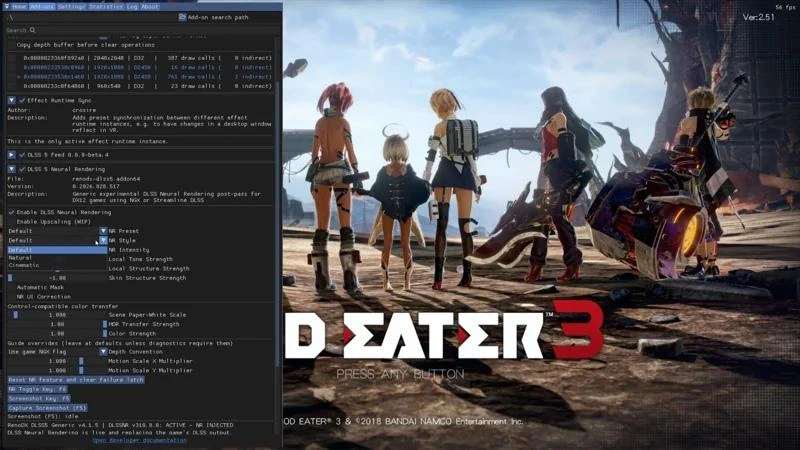
Task: Switch to the Add-ons tab
Action: [x=42, y=7]
